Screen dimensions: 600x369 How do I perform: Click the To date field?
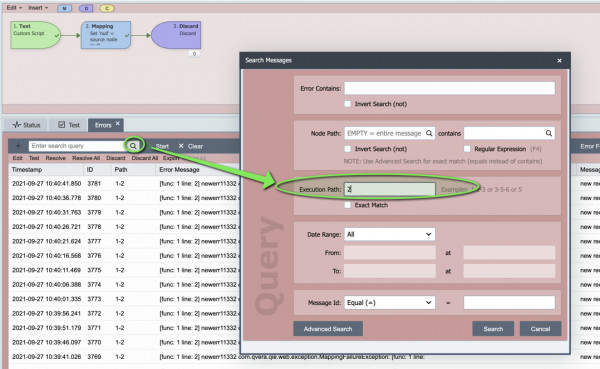[390, 271]
